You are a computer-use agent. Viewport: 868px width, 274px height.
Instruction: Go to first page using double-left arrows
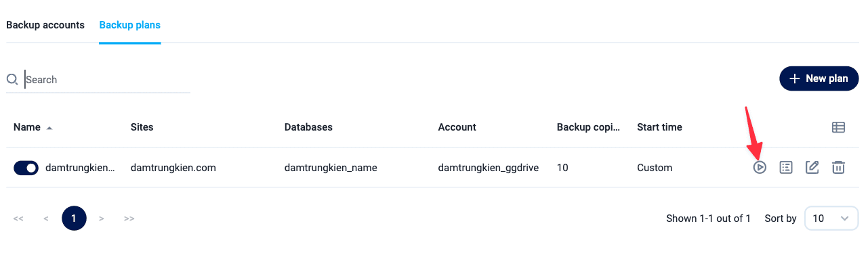click(x=18, y=219)
